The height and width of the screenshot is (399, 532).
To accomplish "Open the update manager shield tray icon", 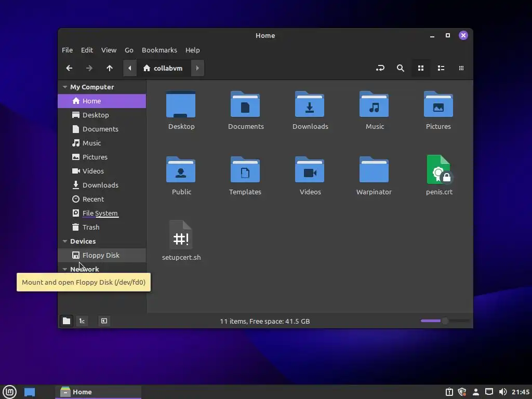I will click(462, 392).
